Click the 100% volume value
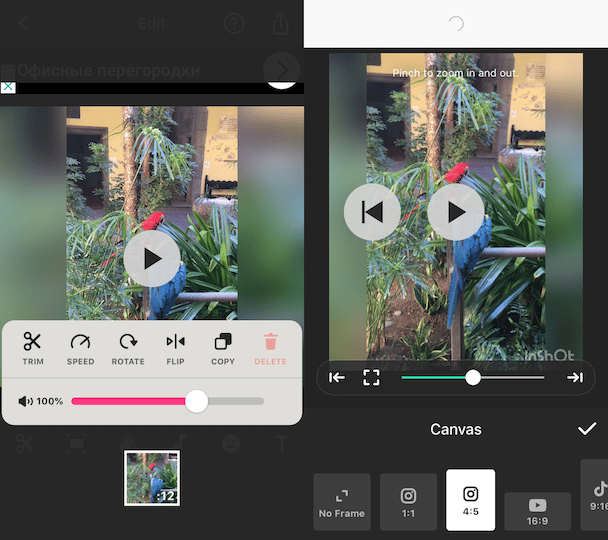Screen dimensions: 608x540 click(x=50, y=401)
